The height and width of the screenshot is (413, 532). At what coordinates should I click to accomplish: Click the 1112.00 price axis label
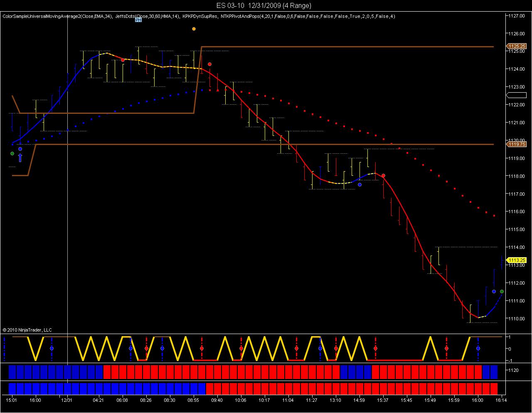(516, 283)
